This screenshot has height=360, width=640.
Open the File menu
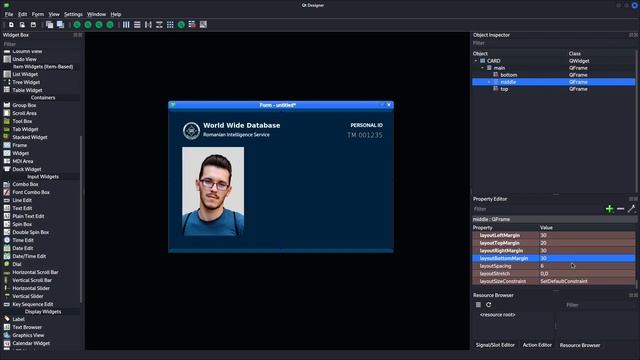(9, 14)
